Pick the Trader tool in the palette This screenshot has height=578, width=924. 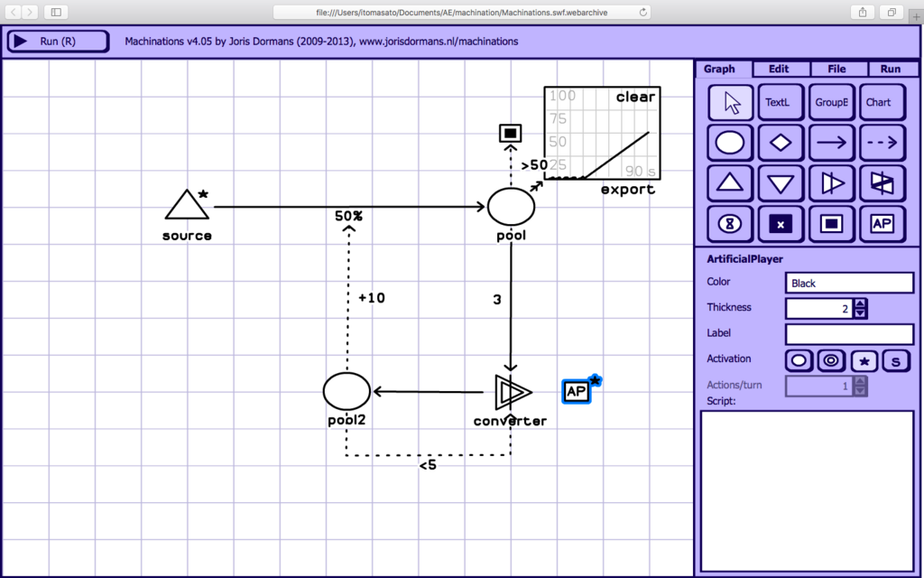tap(882, 183)
